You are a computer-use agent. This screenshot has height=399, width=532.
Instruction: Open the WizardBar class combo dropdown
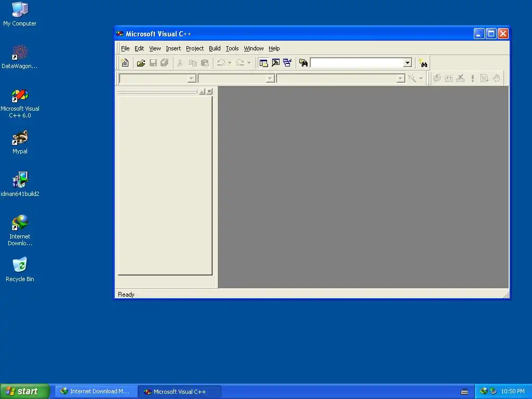192,79
